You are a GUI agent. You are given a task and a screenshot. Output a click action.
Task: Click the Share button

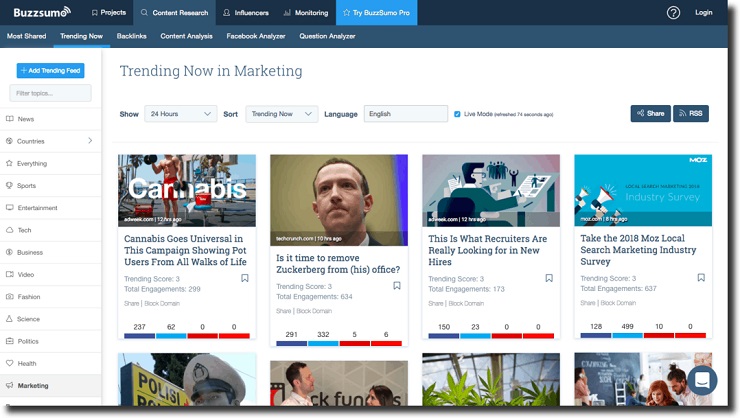(650, 113)
